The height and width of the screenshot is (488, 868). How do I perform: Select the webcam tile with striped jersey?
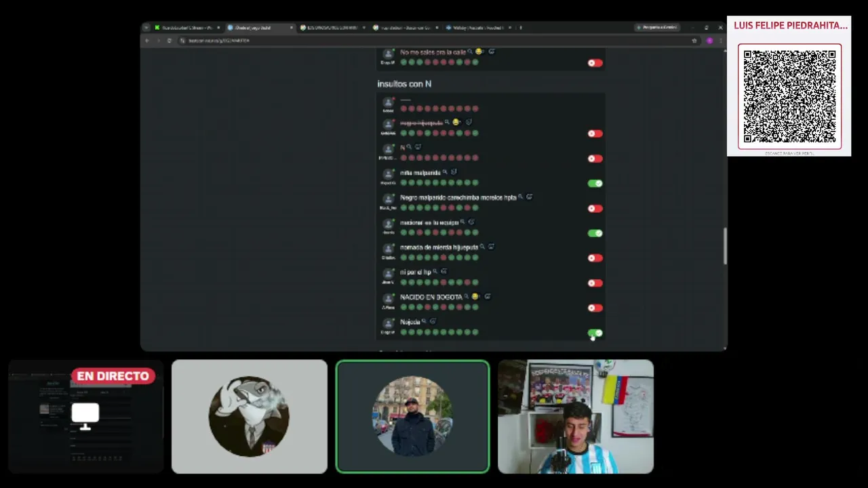point(576,416)
